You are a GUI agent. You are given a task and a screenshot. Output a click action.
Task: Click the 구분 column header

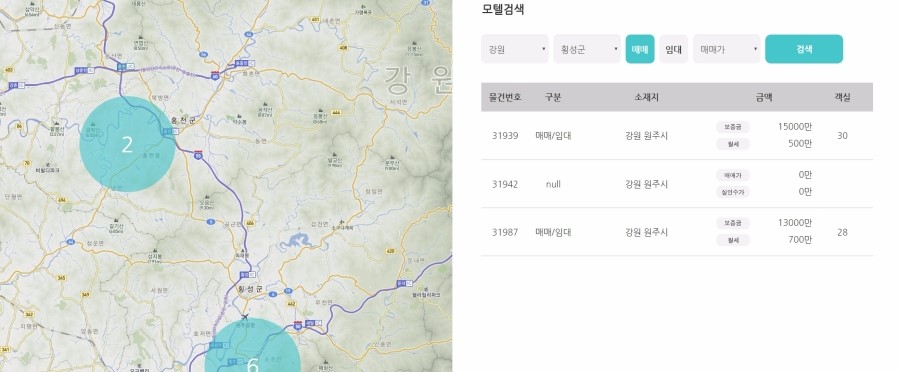tap(553, 97)
